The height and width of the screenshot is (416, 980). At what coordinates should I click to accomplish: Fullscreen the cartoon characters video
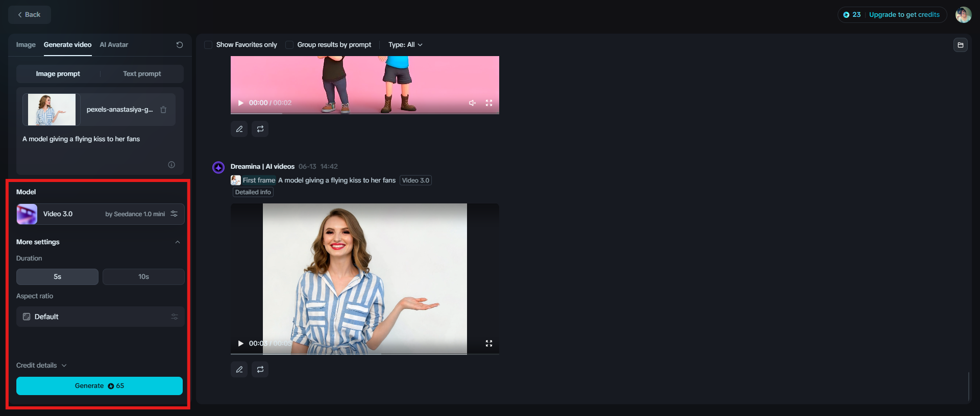(489, 103)
